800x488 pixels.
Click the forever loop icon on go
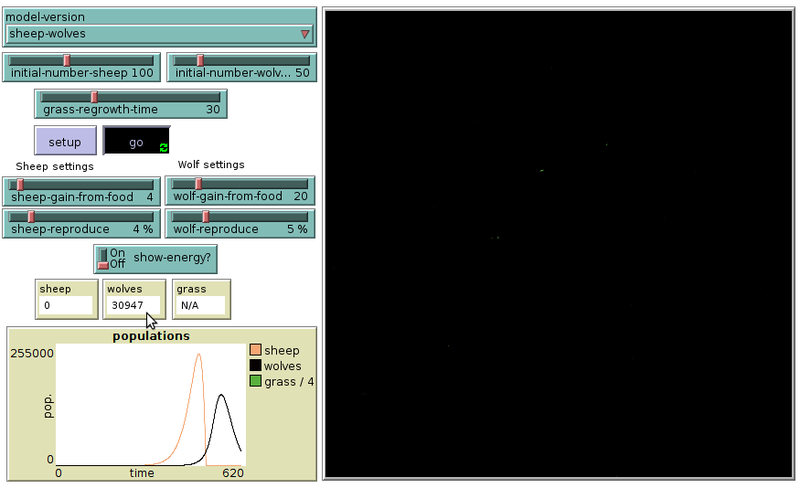pos(163,148)
